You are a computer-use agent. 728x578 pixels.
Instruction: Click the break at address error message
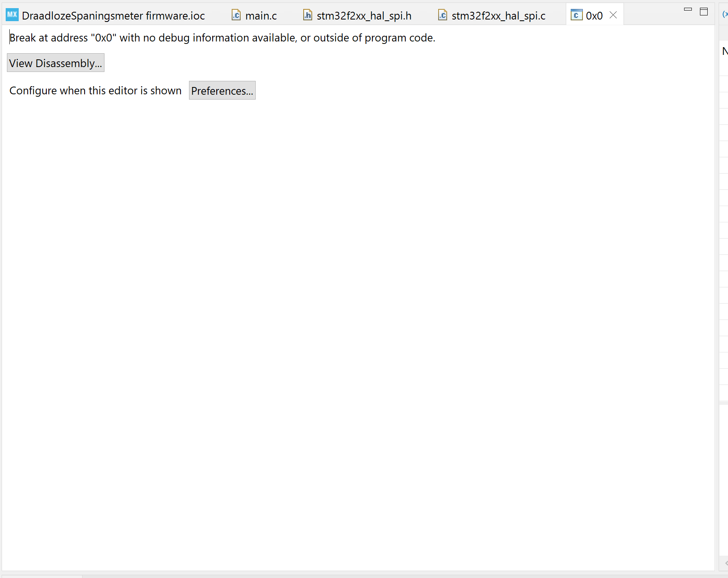(222, 37)
